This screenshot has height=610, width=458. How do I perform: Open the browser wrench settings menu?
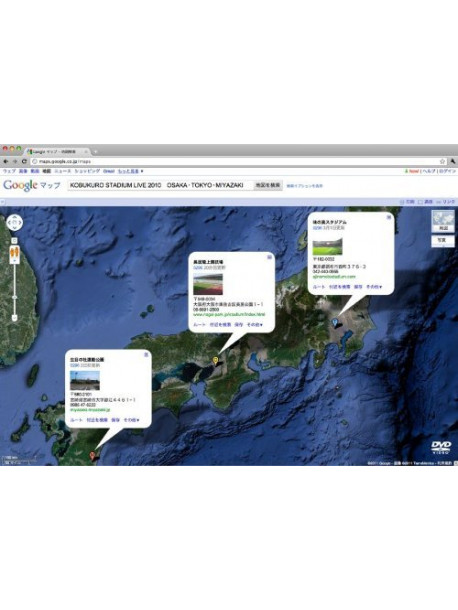pos(453,161)
